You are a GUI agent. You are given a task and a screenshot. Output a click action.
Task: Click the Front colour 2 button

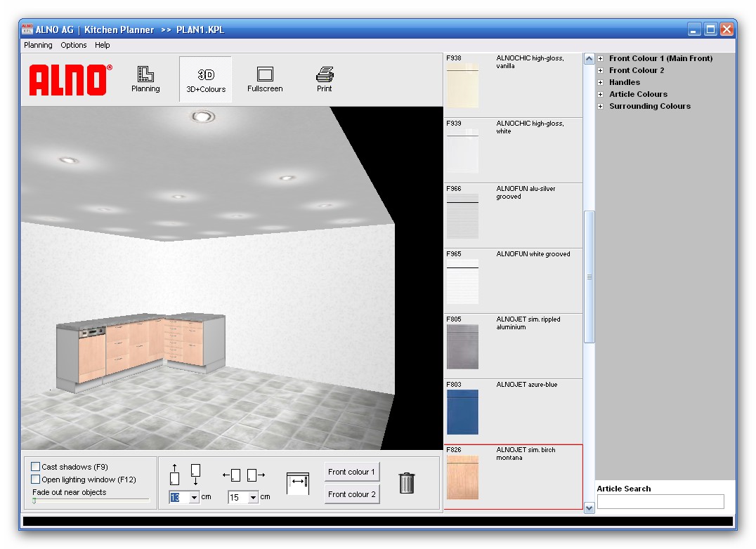point(351,494)
